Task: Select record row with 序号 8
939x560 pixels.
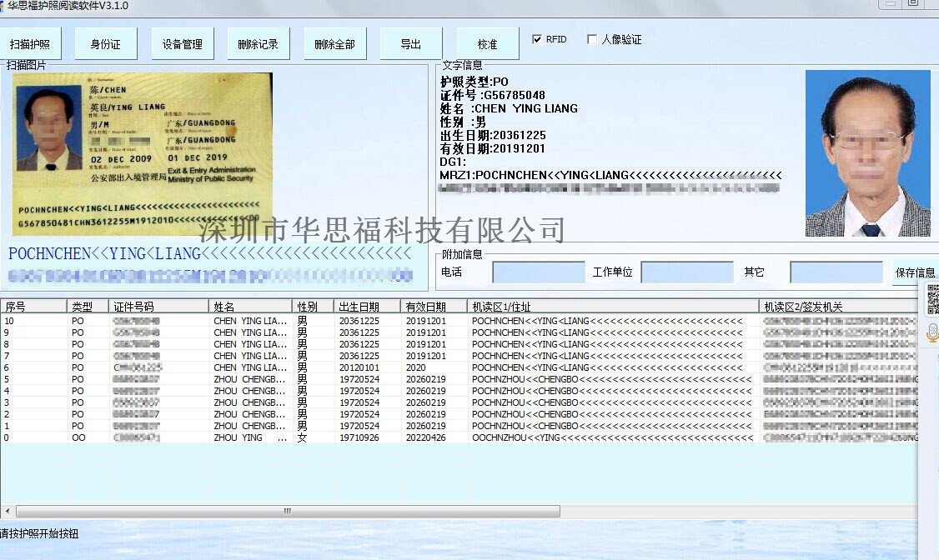Action: (459, 344)
